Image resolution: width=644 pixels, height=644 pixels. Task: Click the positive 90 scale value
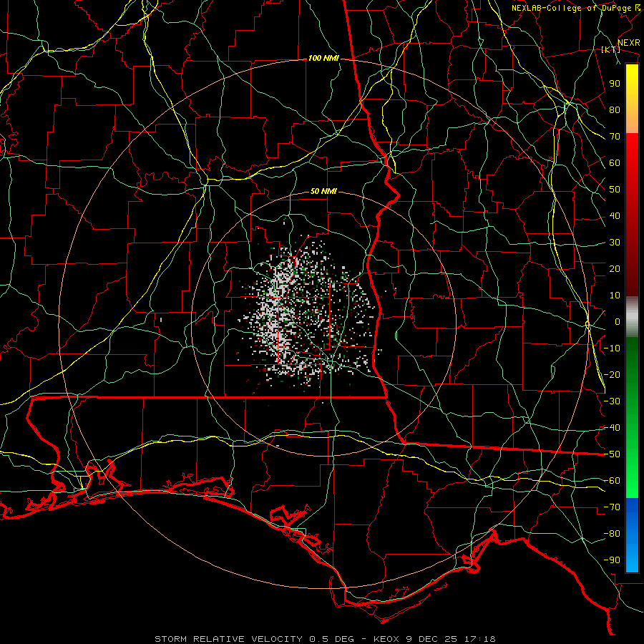(615, 84)
